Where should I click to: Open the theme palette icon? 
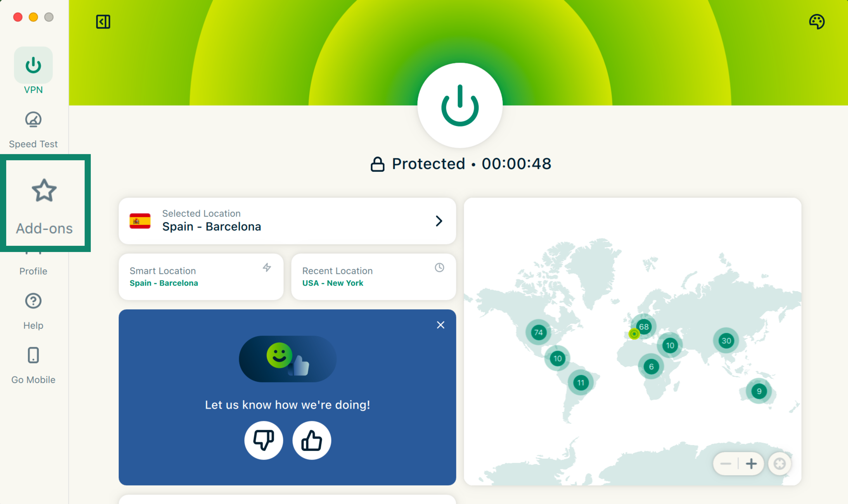[816, 22]
